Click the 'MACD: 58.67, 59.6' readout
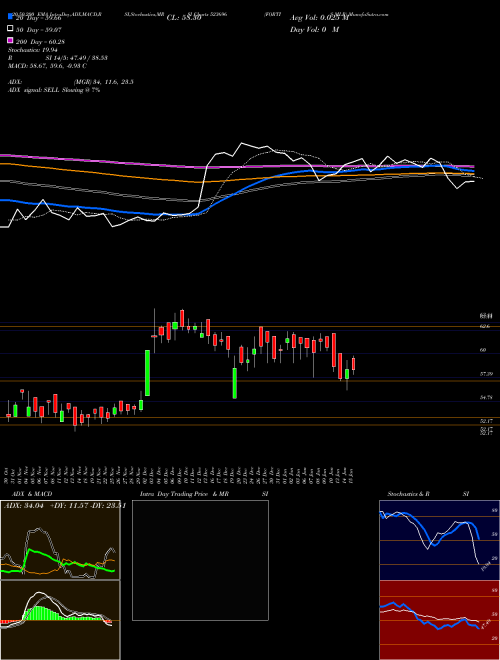Viewport: 500px width, 660px height. tap(48, 66)
